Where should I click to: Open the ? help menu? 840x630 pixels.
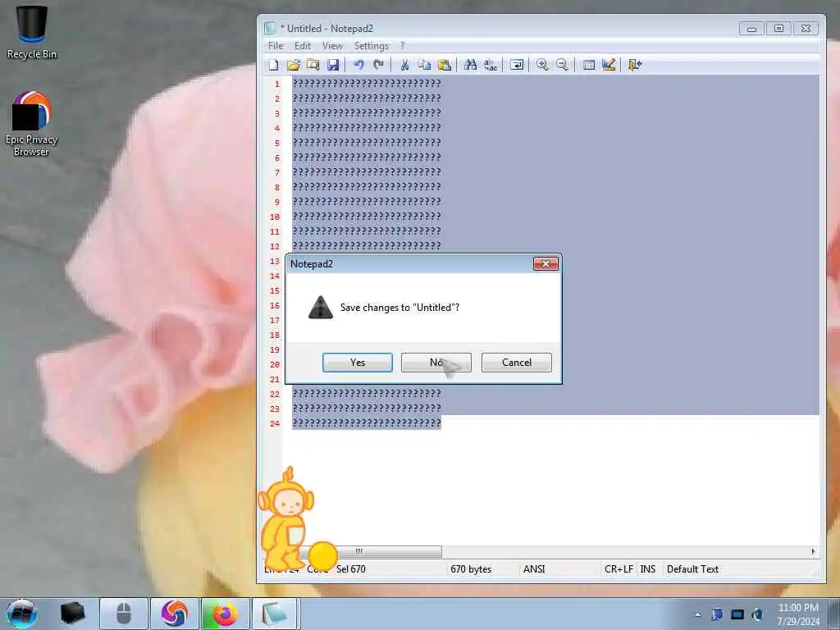tap(402, 46)
